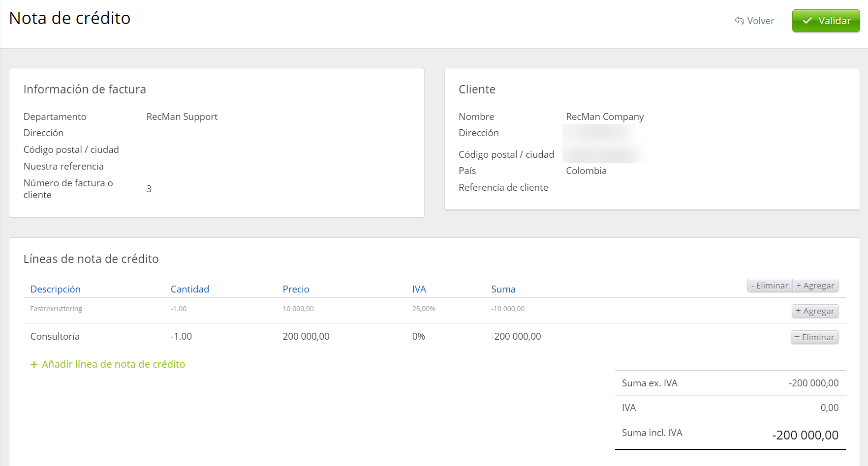Click the Consultoría IVA value 0%
The width and height of the screenshot is (868, 466).
click(419, 336)
